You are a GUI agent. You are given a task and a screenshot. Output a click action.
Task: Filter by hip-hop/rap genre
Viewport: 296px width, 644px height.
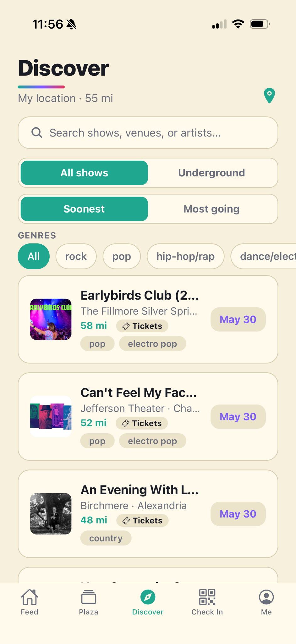point(185,256)
